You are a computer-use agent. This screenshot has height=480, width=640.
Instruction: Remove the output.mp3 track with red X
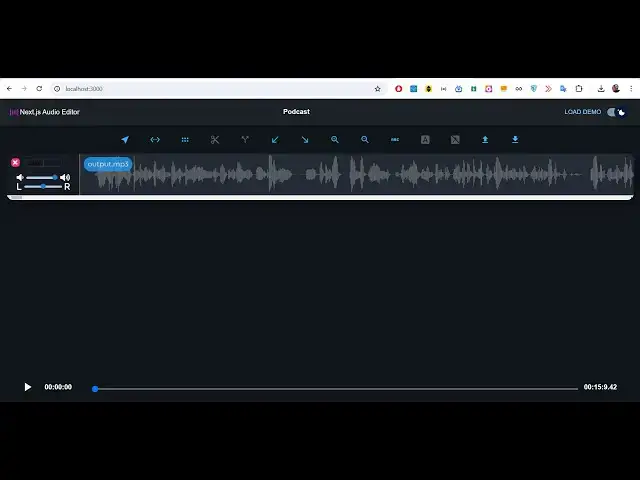(16, 162)
